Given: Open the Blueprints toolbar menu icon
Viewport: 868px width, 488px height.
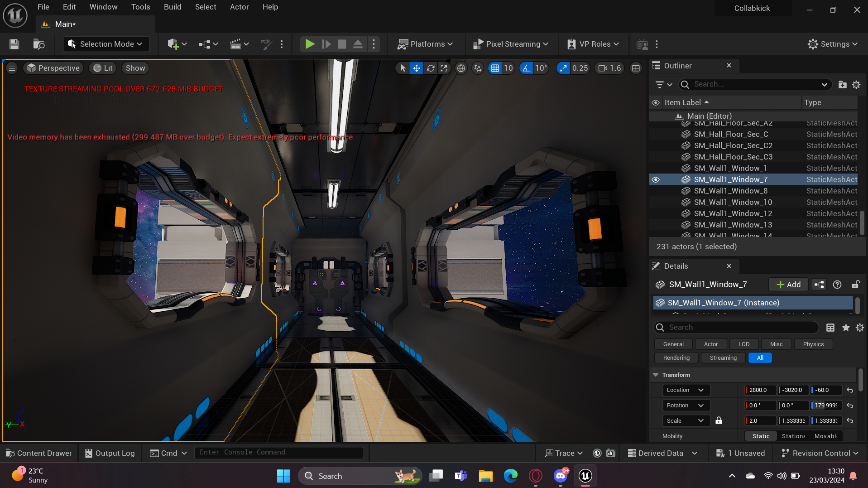Looking at the screenshot, I should pos(208,44).
